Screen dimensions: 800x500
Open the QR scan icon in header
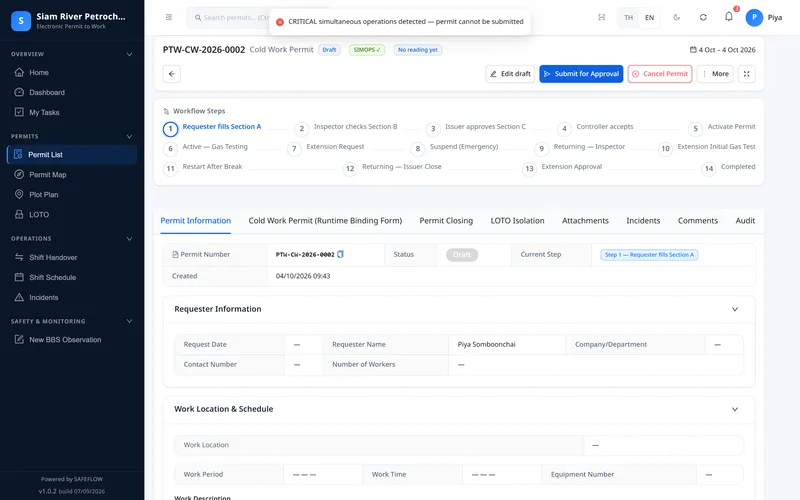[602, 17]
